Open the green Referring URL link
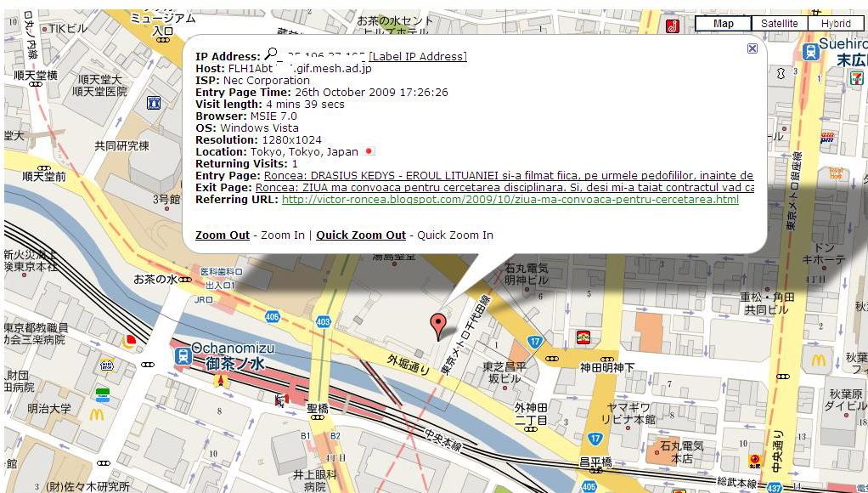This screenshot has height=493, width=868. pyautogui.click(x=510, y=200)
